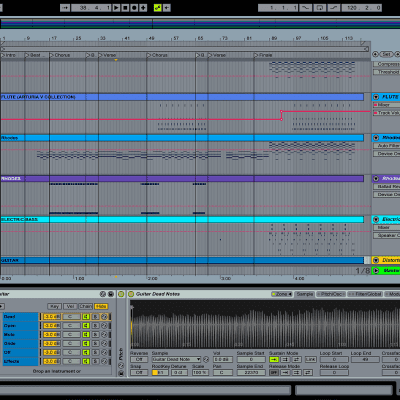Unfold the FLUTE track header triangle
This screenshot has height=400, width=400.
pos(376,97)
